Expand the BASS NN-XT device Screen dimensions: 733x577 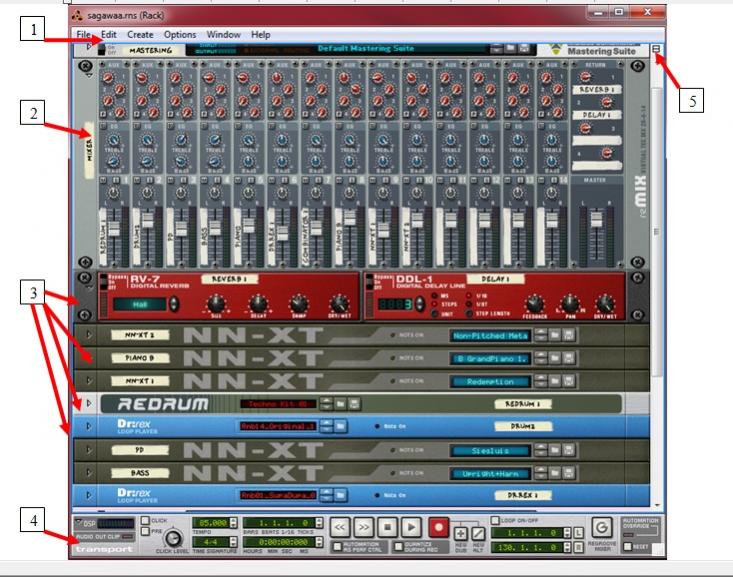[89, 473]
